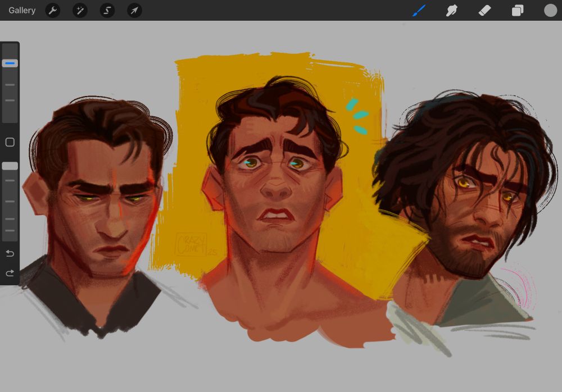Open the Adjustments magic wand menu
Image resolution: width=562 pixels, height=392 pixels.
(x=80, y=11)
